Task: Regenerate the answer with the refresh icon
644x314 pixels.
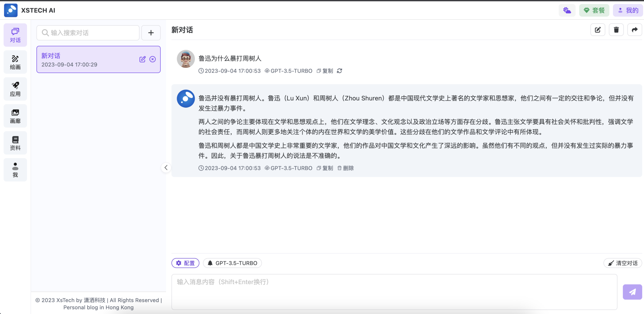Action: click(340, 71)
